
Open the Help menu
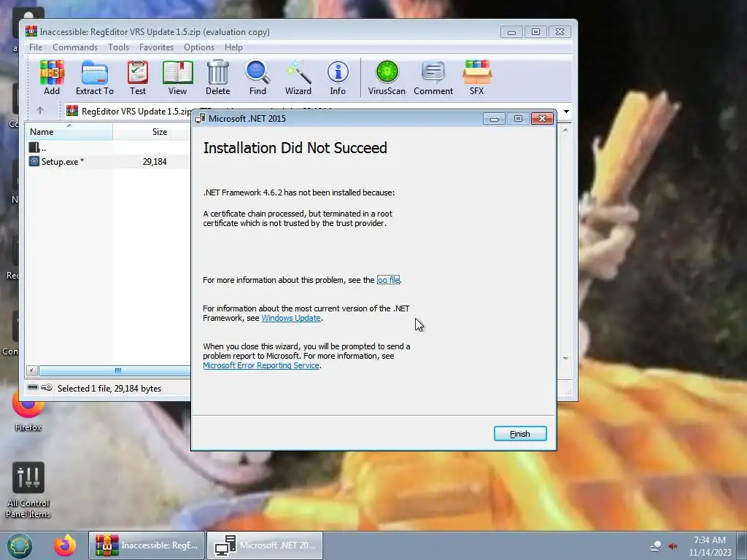(x=233, y=47)
